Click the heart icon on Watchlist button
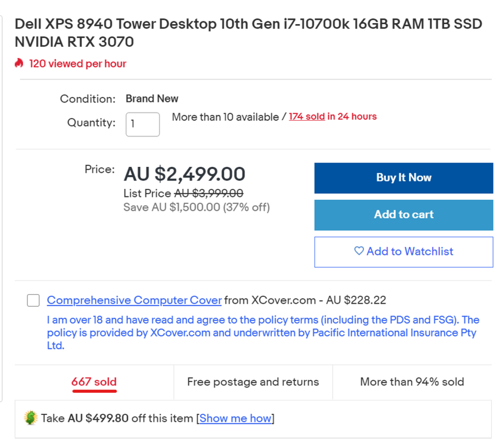 pos(359,251)
